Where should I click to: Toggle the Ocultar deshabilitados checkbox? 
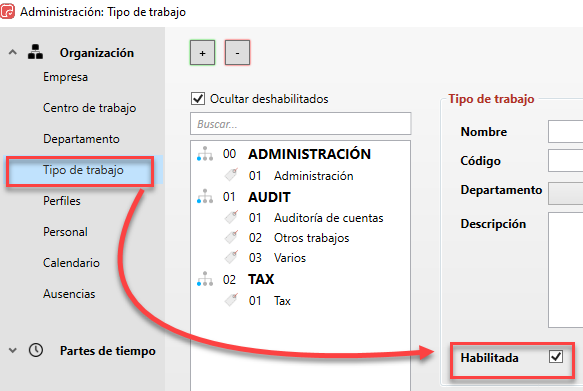(198, 99)
